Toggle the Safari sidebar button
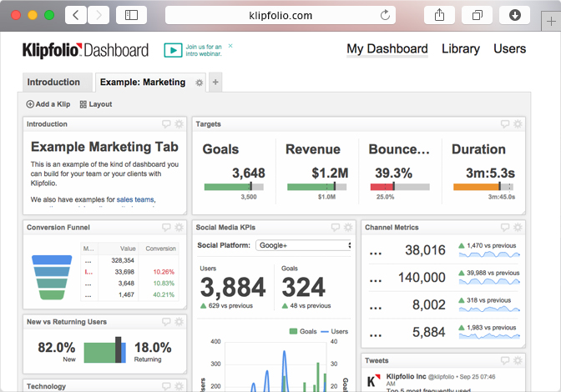Viewport: 561px width, 392px height. [131, 15]
